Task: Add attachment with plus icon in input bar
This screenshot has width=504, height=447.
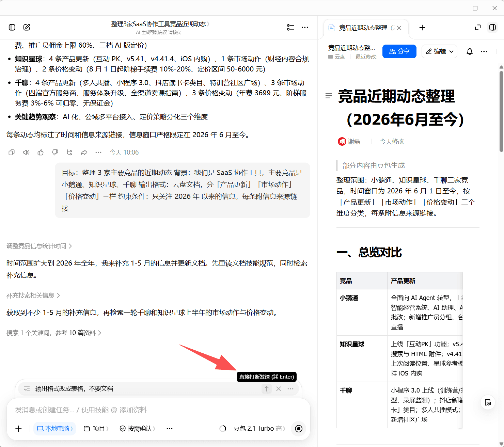Action: point(19,429)
